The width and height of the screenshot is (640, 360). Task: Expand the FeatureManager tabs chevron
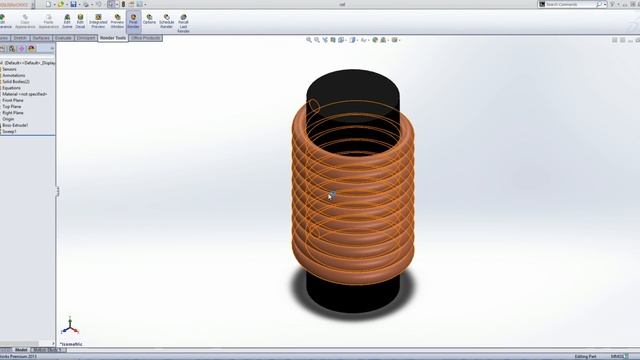click(x=52, y=49)
